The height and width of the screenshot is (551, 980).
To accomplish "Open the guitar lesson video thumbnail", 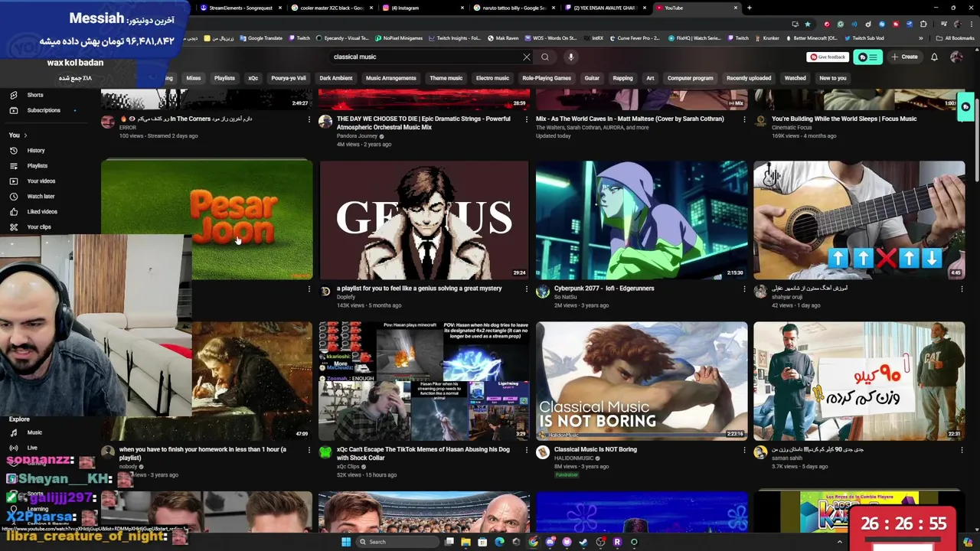I will (x=859, y=220).
